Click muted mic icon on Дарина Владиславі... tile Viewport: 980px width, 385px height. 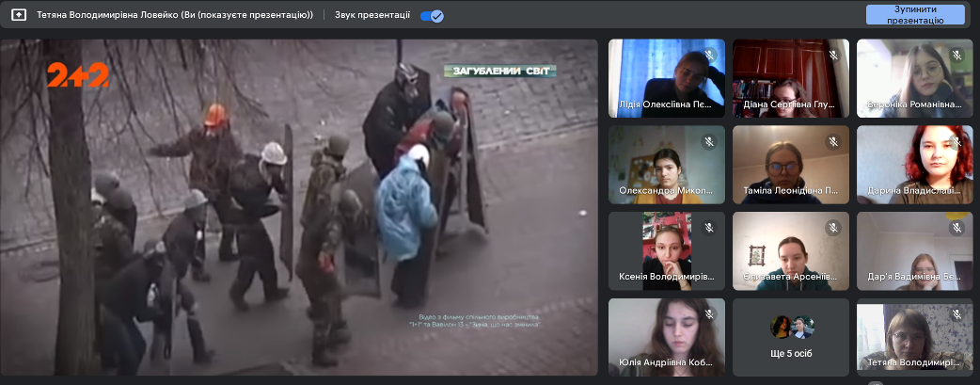click(x=956, y=141)
